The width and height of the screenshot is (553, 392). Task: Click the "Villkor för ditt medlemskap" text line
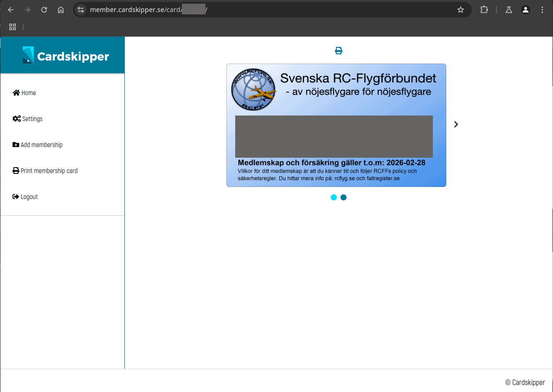point(327,171)
